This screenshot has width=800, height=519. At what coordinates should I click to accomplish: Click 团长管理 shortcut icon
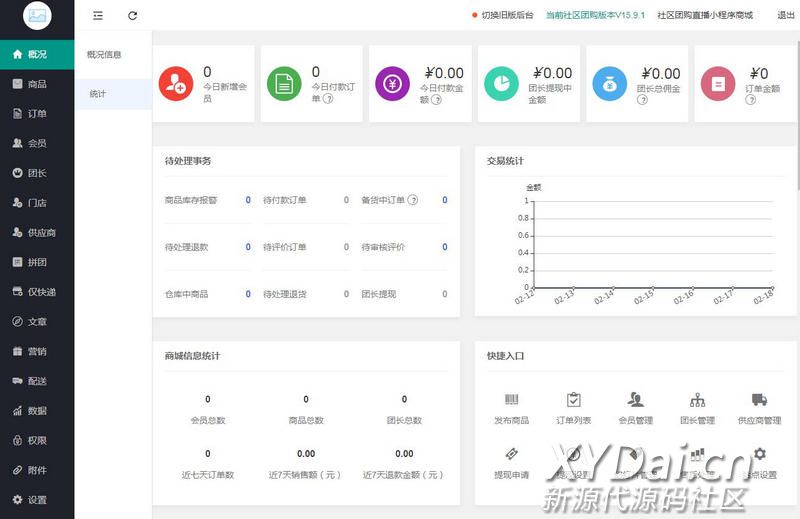(697, 400)
